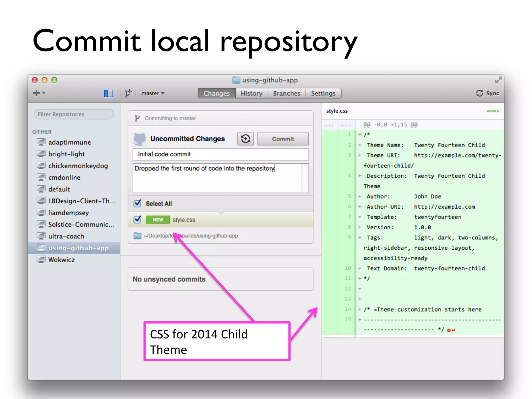Click the @@ -0,0 +1,15 @@ hunk header

click(x=390, y=125)
